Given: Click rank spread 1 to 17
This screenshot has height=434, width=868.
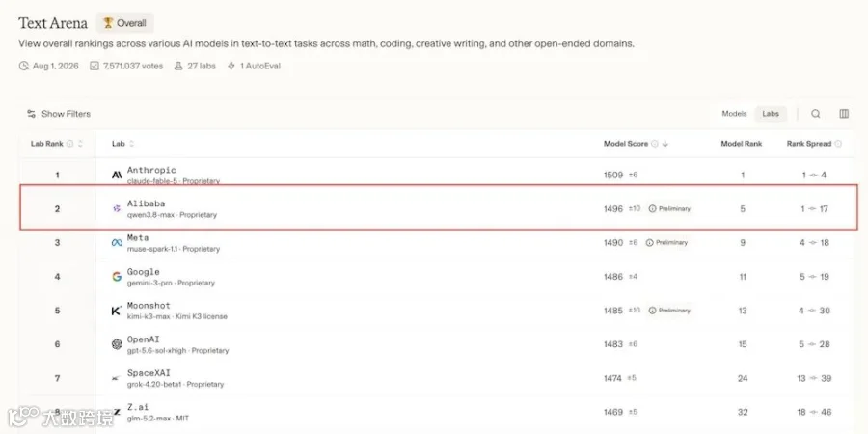Looking at the screenshot, I should coord(815,208).
